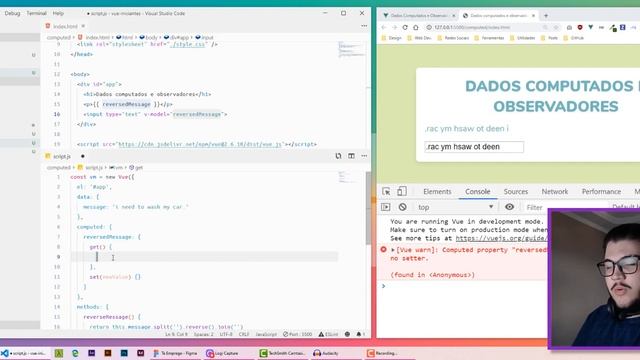Expand the Vue warn error message
Screen dimensions: 640x360
pos(393,250)
